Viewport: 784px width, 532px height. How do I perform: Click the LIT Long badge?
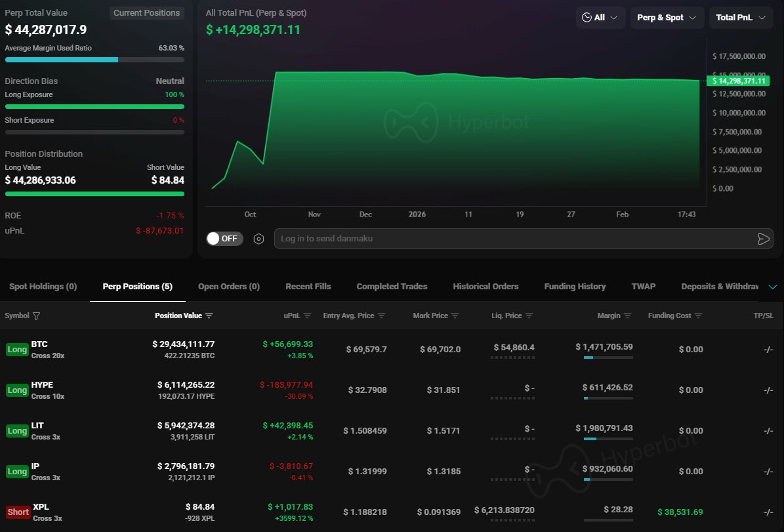pyautogui.click(x=17, y=430)
